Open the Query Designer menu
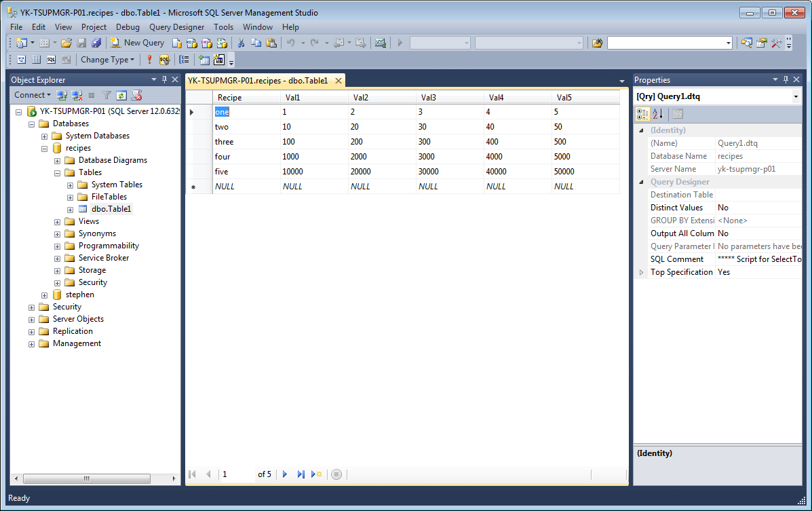 tap(176, 27)
